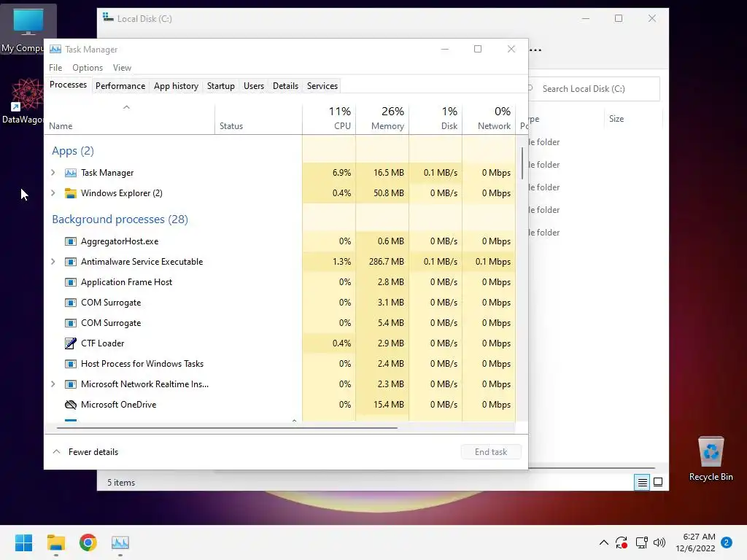The image size is (747, 560).
Task: Click the Microsoft OneDrive cloud icon
Action: [x=71, y=405]
